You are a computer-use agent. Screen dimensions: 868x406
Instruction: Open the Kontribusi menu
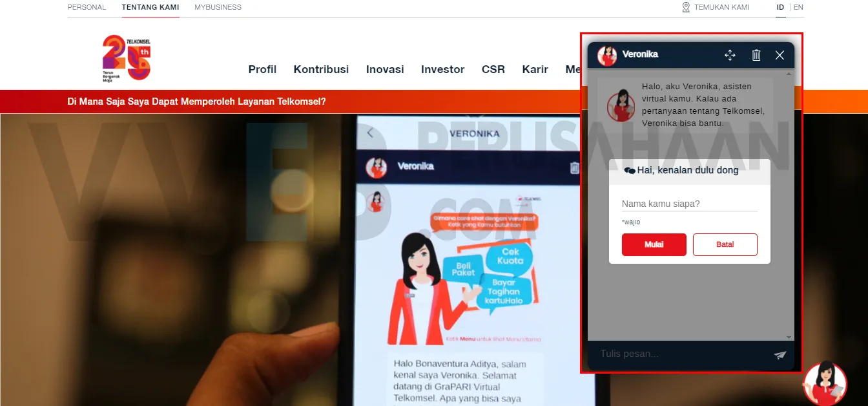(x=321, y=70)
